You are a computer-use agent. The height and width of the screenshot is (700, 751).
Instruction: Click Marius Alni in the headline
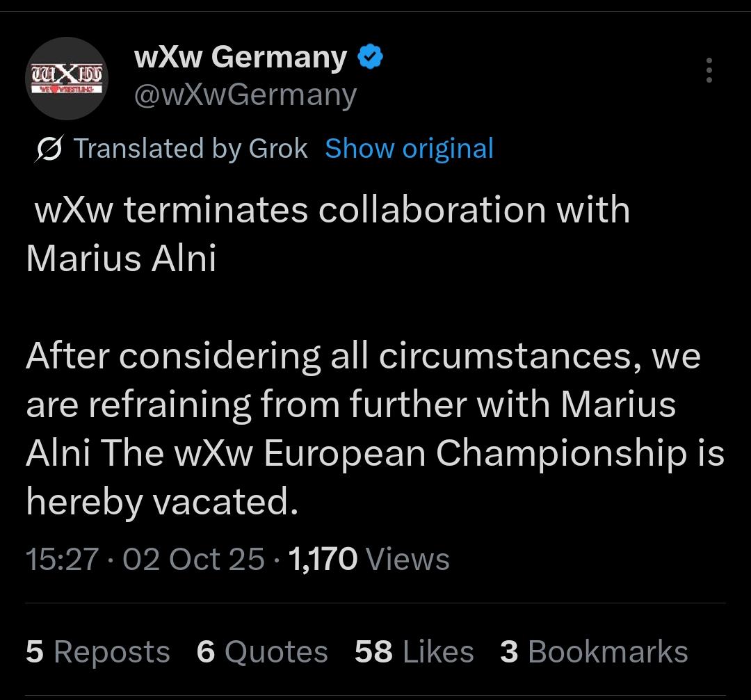tap(121, 259)
